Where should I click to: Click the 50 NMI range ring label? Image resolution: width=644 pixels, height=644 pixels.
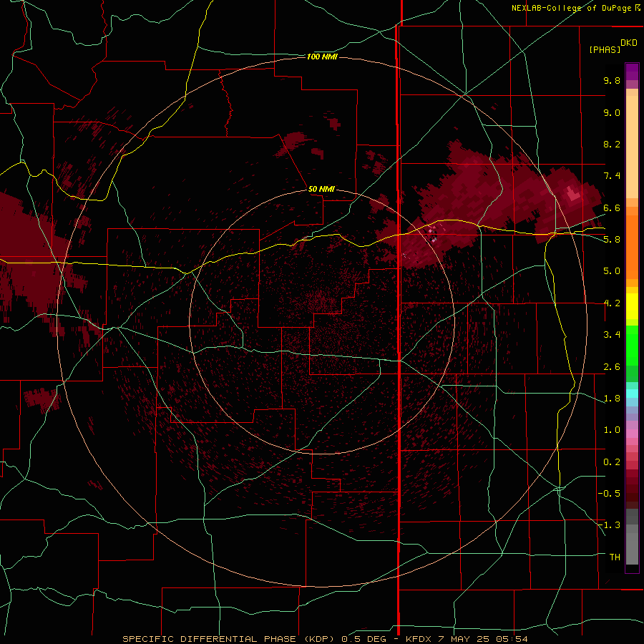[x=321, y=189]
